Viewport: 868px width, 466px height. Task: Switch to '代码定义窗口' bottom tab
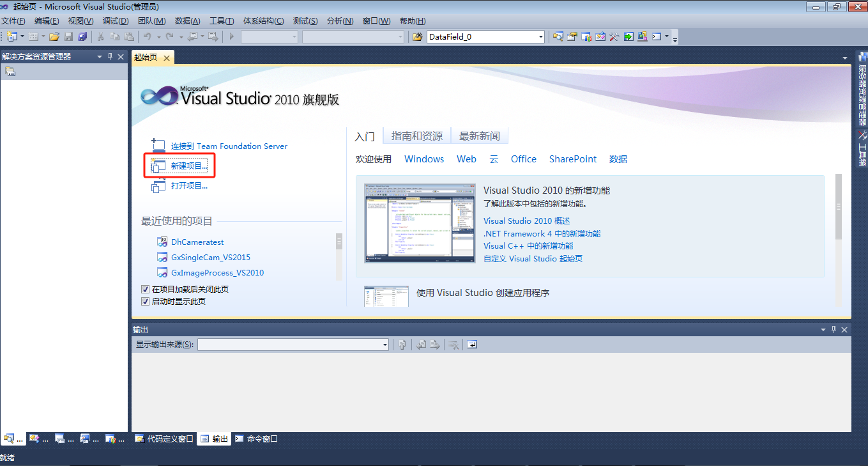pos(165,439)
